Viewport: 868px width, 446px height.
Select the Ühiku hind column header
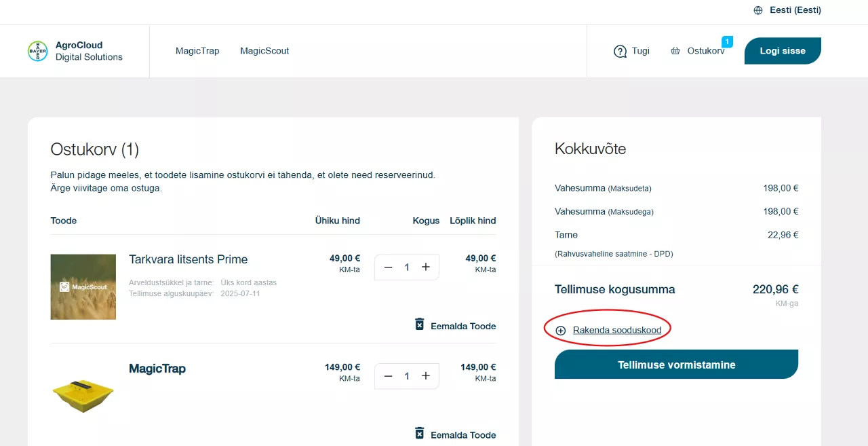pos(338,221)
